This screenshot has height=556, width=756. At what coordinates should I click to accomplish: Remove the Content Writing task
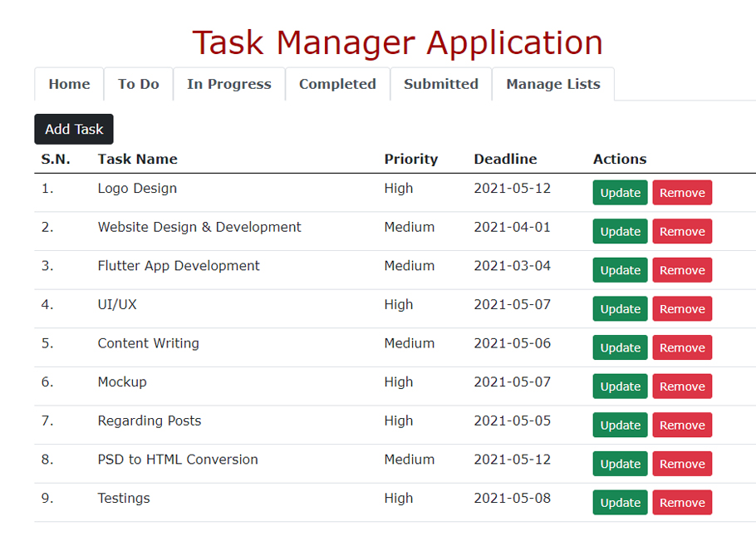681,347
